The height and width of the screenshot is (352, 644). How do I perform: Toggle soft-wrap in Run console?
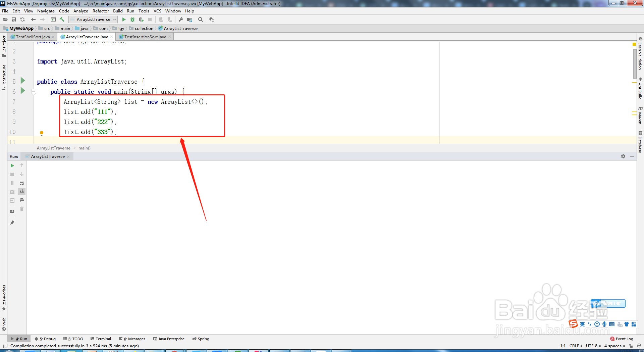tap(22, 183)
